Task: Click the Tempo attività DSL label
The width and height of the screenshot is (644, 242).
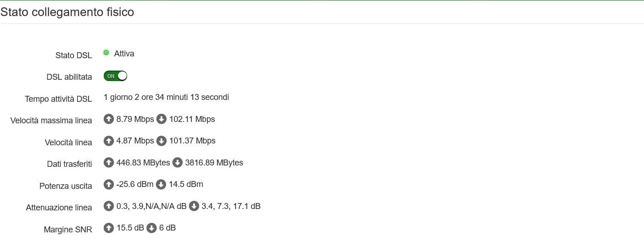Action: tap(58, 99)
